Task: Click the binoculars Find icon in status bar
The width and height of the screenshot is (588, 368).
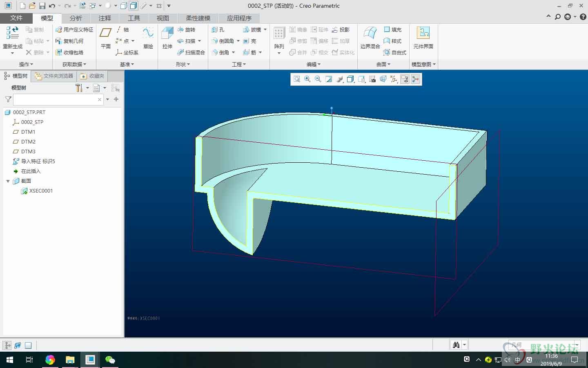Action: (x=456, y=345)
